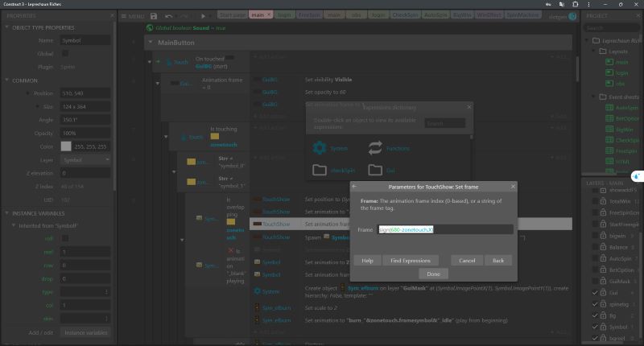The height and width of the screenshot is (346, 644).
Task: Toggle visibility of the Gui layer
Action: (x=595, y=293)
